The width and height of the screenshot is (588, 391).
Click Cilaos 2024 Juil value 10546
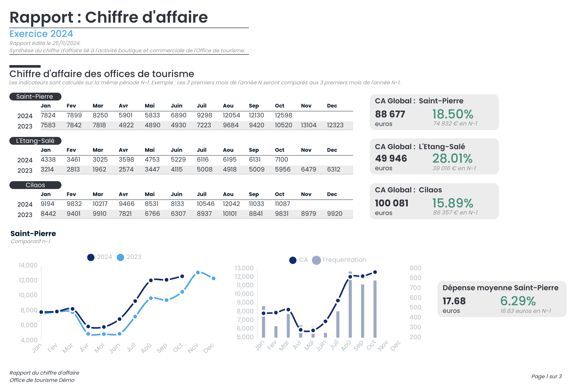[205, 204]
